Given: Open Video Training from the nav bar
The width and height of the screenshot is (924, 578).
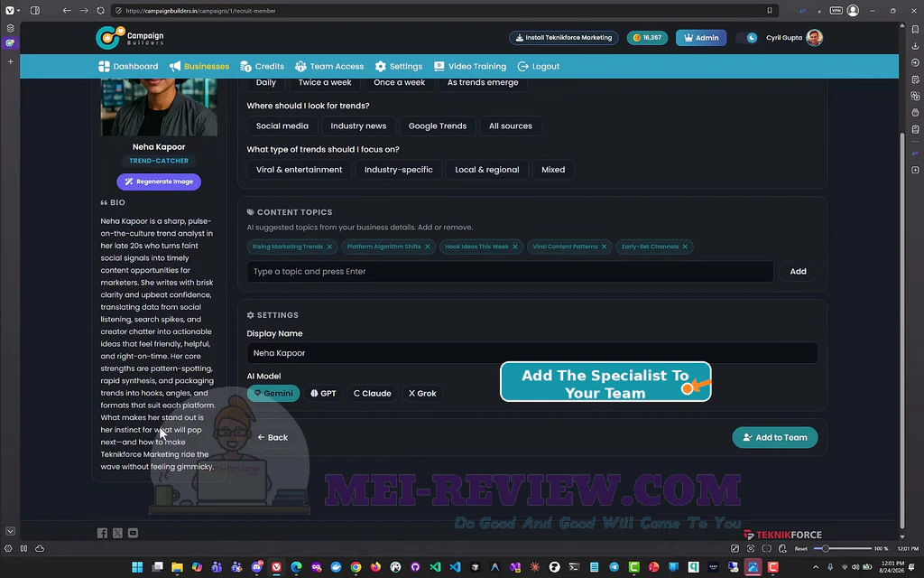Looking at the screenshot, I should (469, 67).
